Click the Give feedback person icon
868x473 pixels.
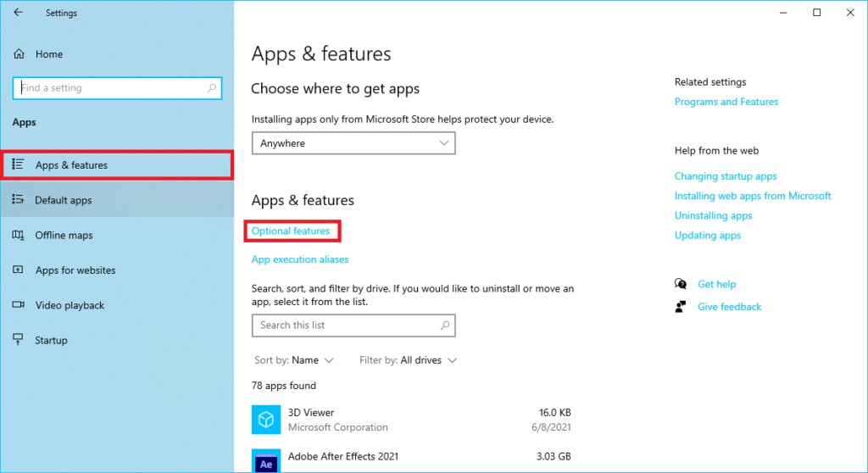tap(681, 307)
